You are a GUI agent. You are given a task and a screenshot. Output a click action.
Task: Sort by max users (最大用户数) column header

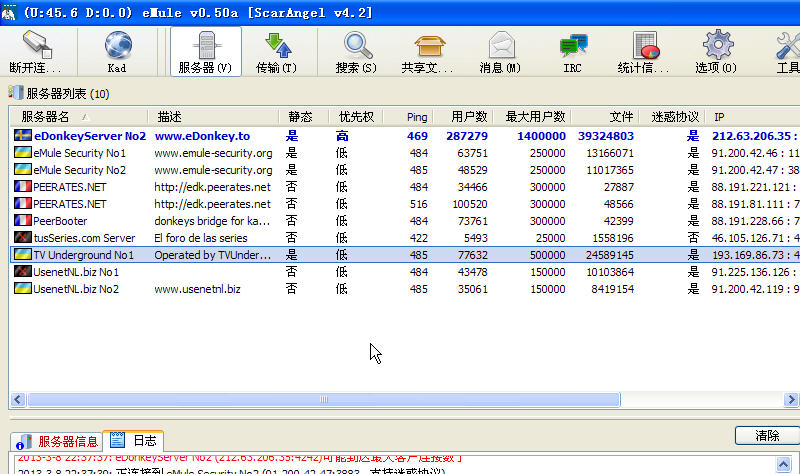(532, 117)
